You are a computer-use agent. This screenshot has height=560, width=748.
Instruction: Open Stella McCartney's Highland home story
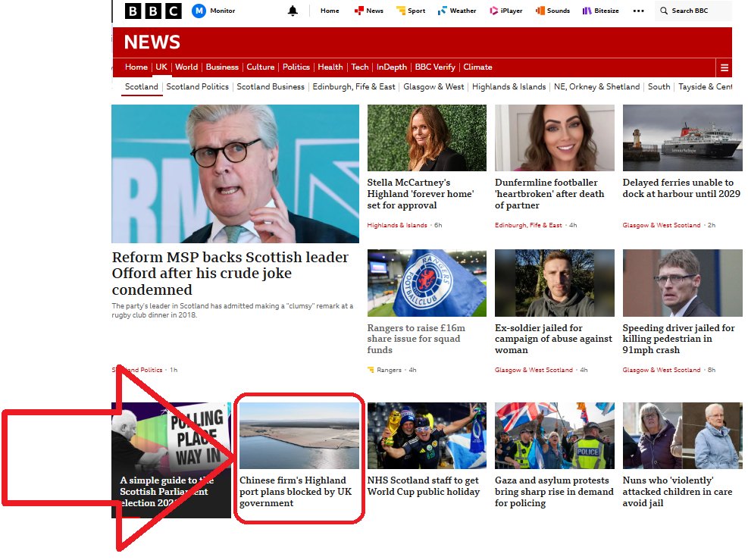pos(421,194)
